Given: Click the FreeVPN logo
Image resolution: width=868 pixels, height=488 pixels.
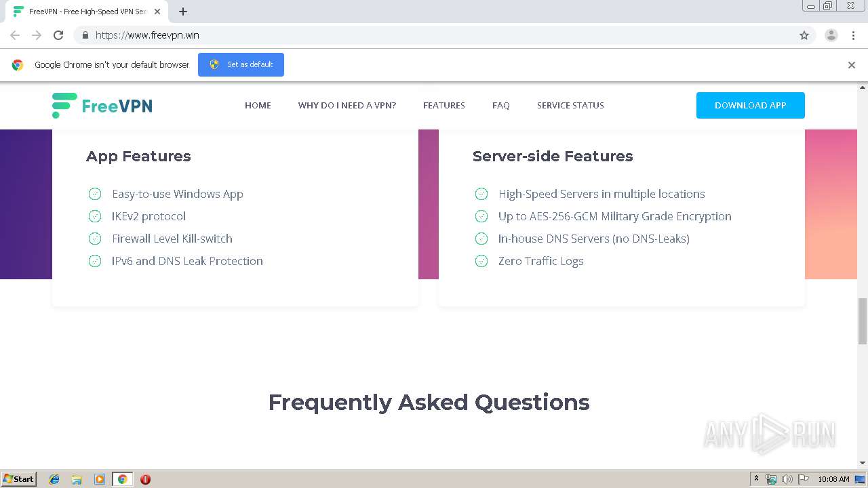Looking at the screenshot, I should (x=102, y=106).
